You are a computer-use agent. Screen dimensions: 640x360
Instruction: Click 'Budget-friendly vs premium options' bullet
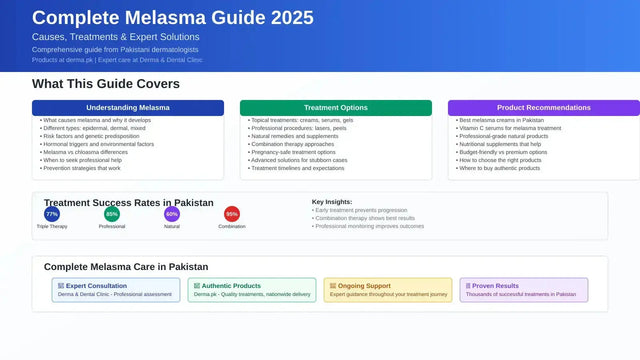tap(503, 152)
